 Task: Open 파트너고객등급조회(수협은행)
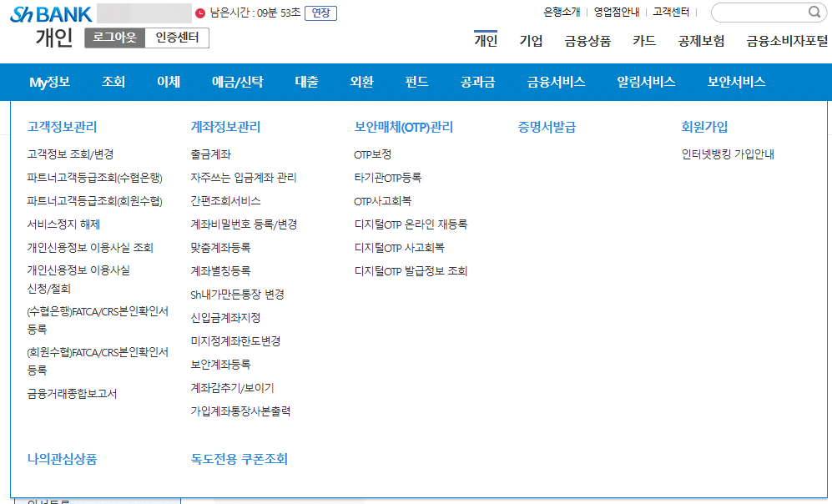click(95, 178)
